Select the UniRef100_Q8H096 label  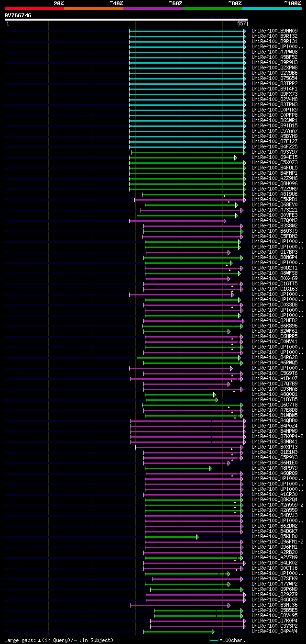coord(275,184)
